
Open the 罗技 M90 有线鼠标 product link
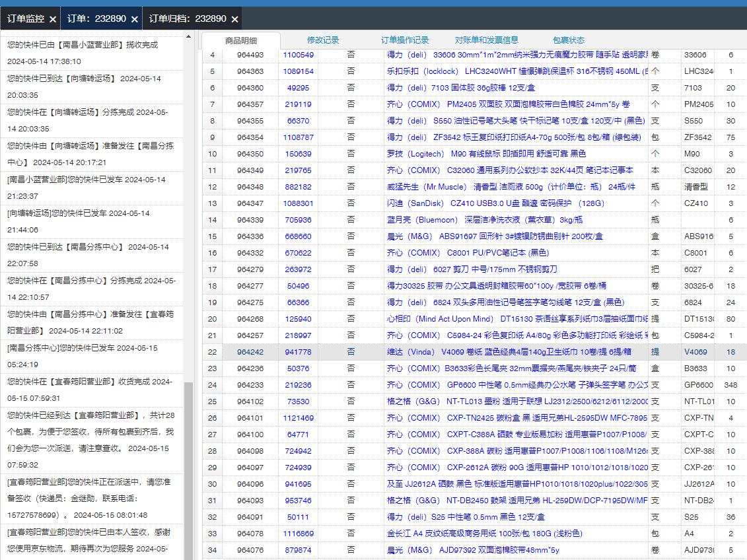point(486,154)
